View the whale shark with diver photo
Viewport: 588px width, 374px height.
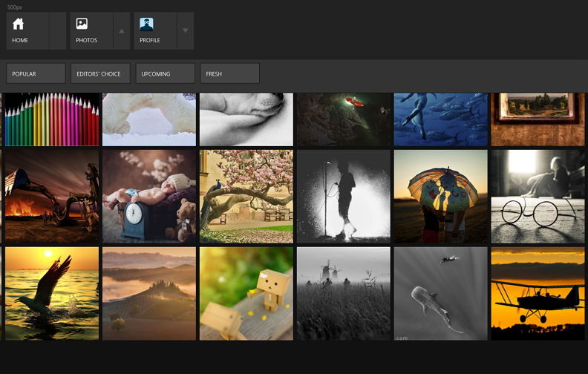click(x=441, y=293)
